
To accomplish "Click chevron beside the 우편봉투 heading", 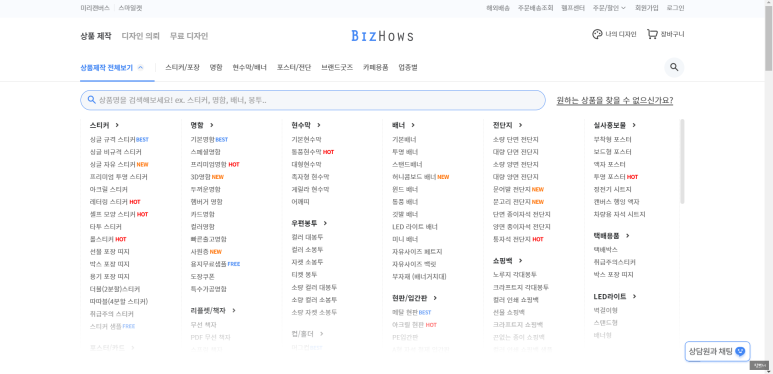I will pyautogui.click(x=325, y=223).
